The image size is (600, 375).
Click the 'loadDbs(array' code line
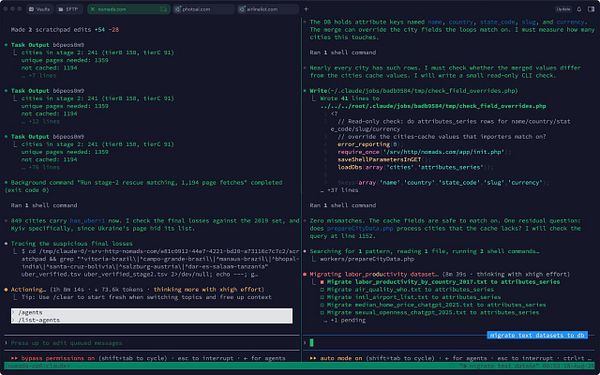pos(415,167)
